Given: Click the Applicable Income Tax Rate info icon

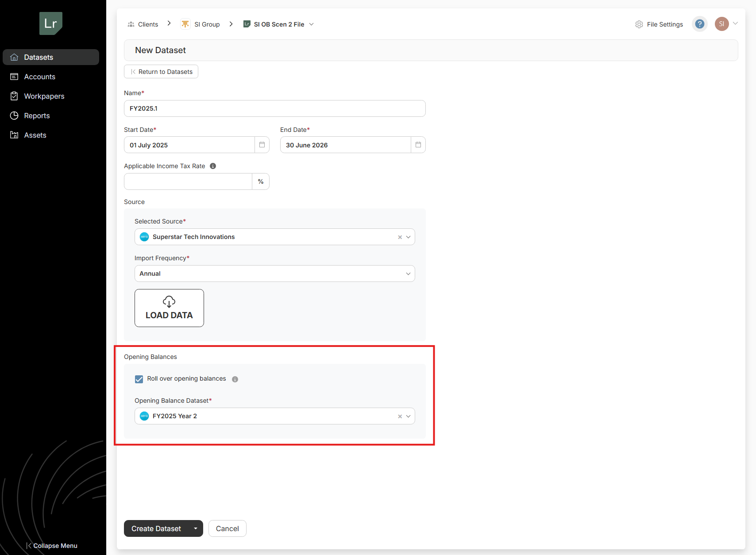Looking at the screenshot, I should coord(213,166).
